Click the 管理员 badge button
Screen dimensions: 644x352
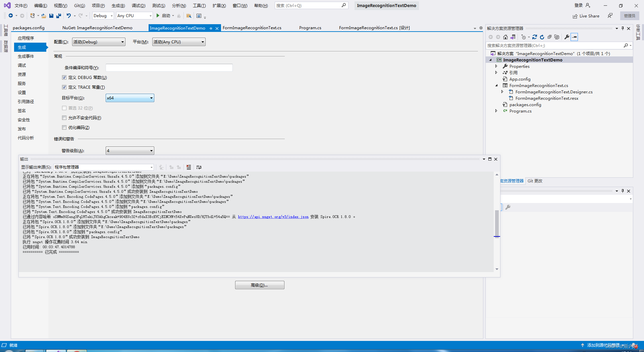630,16
